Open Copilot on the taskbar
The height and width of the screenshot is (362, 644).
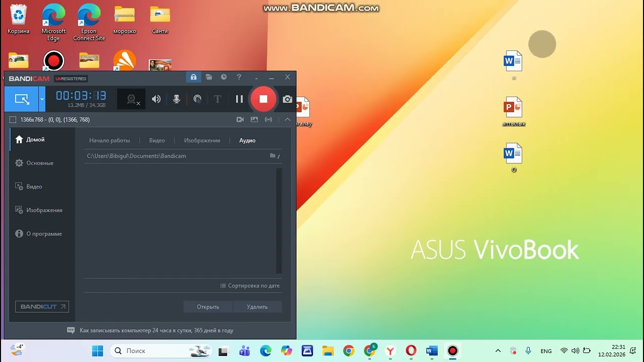click(x=286, y=350)
